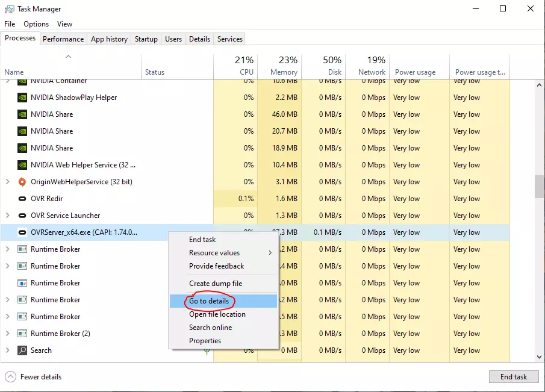The width and height of the screenshot is (545, 392).
Task: Click the OriginWebHelperService orange icon
Action: click(x=22, y=182)
